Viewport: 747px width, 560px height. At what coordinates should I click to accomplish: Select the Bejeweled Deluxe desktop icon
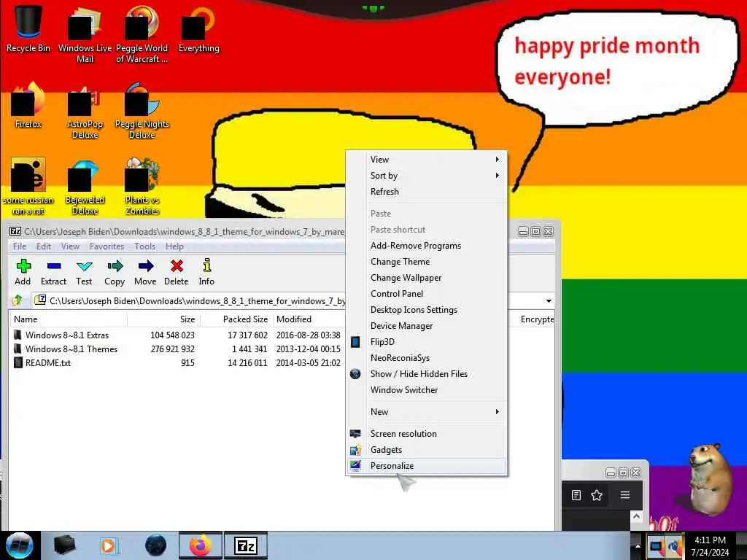coord(85,187)
